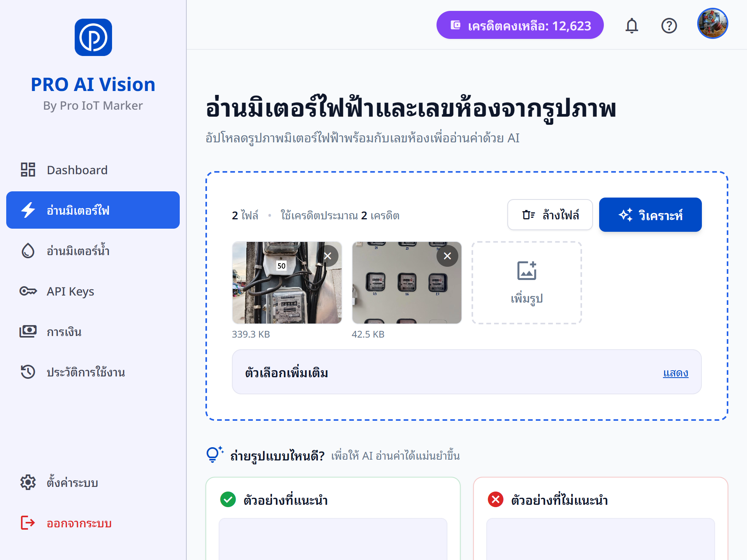Click ออกจากระบบ to log out

click(x=93, y=523)
